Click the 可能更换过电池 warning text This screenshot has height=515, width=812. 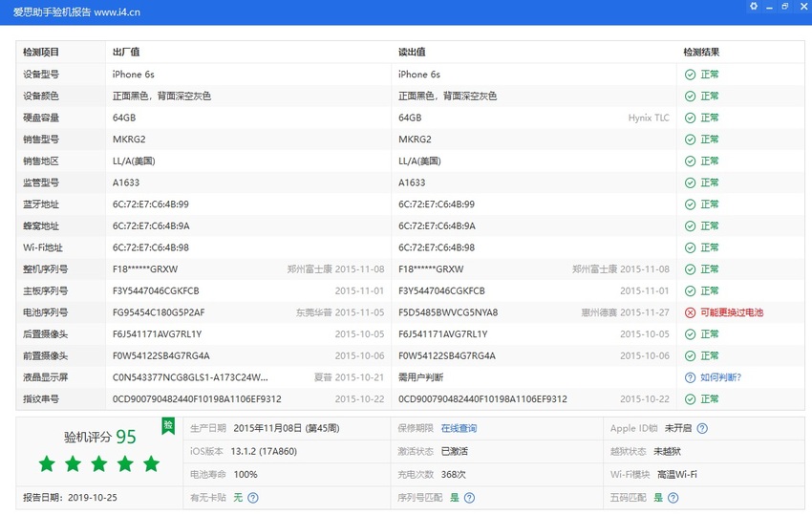pos(732,313)
